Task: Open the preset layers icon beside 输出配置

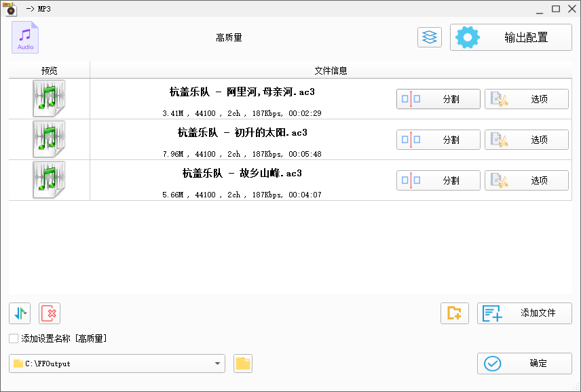Action: tap(429, 37)
